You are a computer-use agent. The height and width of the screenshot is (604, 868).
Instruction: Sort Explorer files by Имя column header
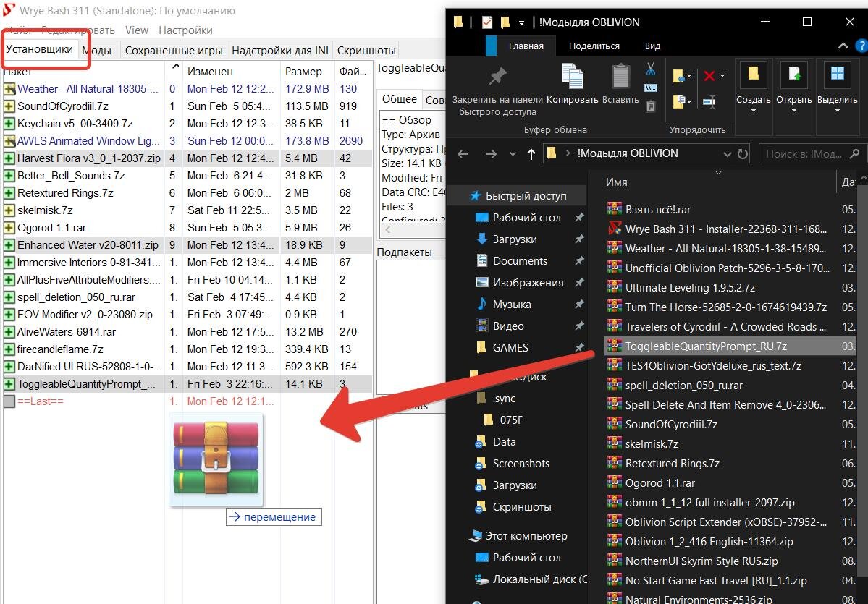click(719, 182)
